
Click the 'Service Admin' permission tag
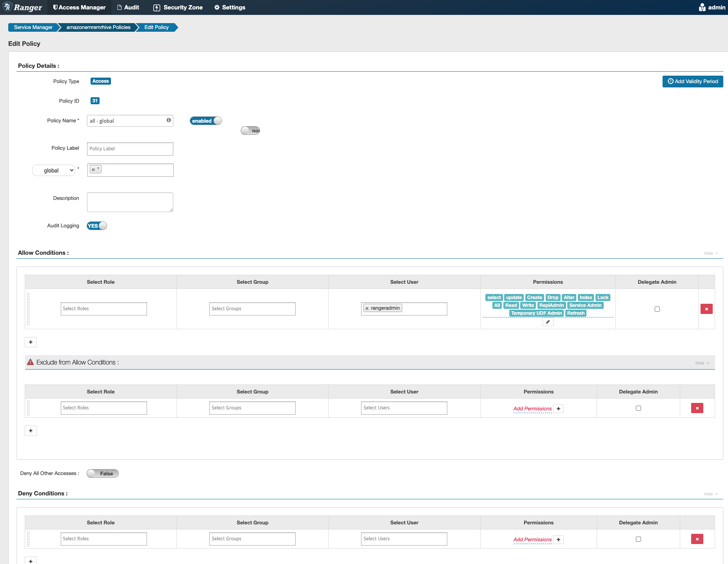click(585, 305)
